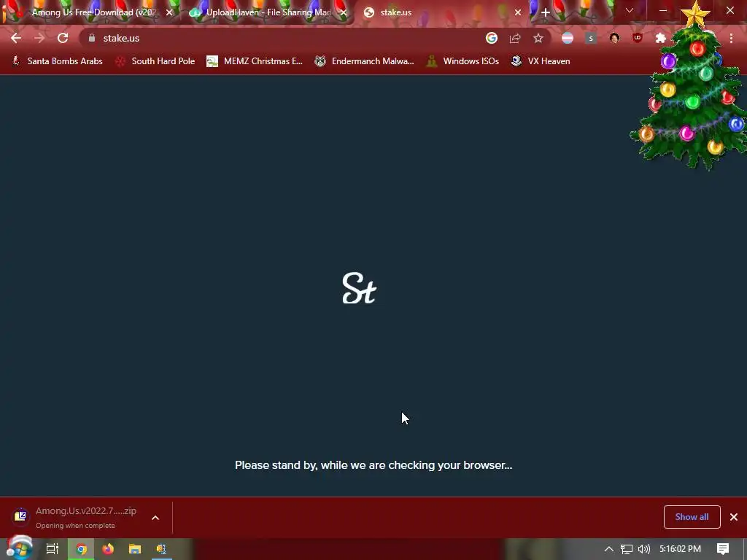Open Windows ISOs bookmark
The image size is (747, 560).
[462, 61]
